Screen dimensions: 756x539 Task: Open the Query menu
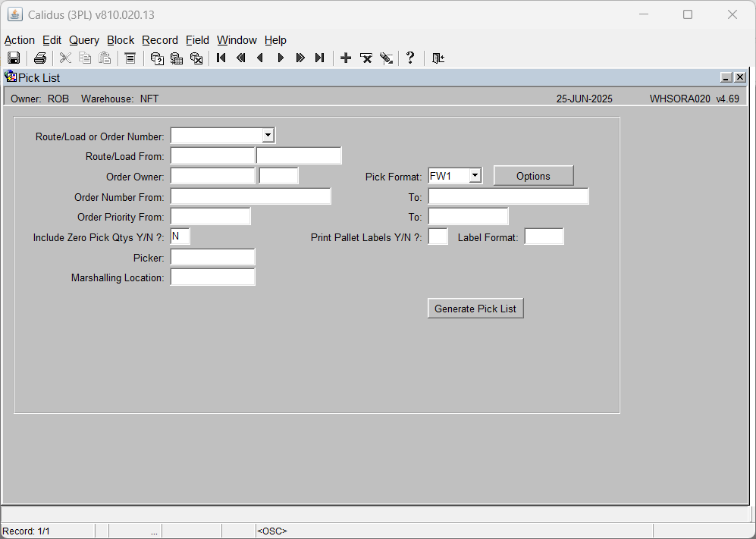[x=84, y=40]
